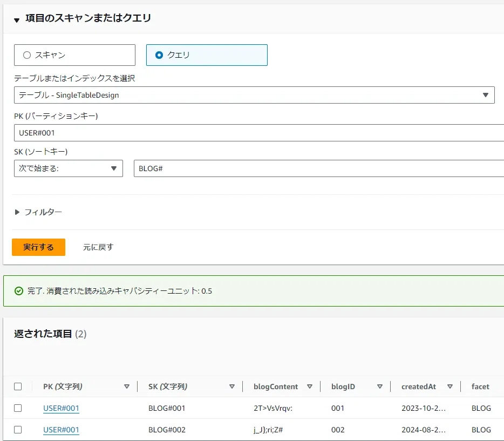Click the blogID cell 002
This screenshot has width=504, height=441.
click(338, 430)
